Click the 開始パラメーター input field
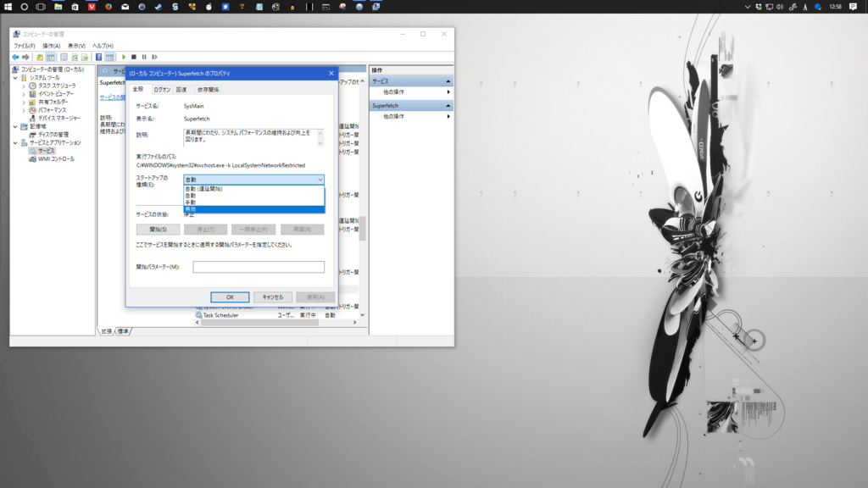The height and width of the screenshot is (488, 868). click(x=259, y=267)
